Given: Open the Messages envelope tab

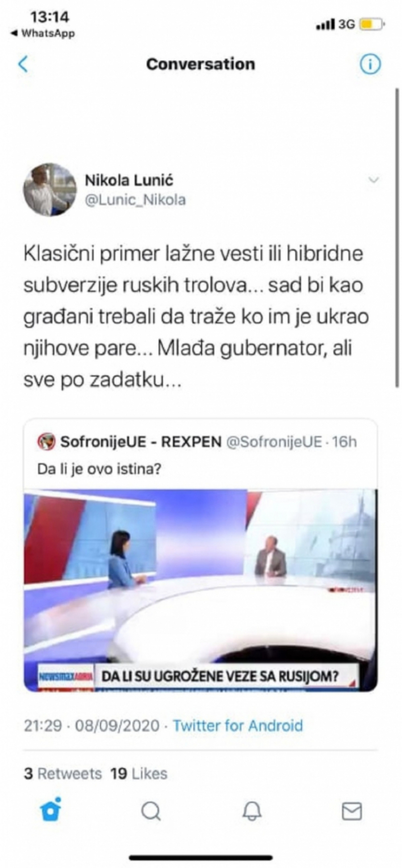Looking at the screenshot, I should pyautogui.click(x=352, y=810).
